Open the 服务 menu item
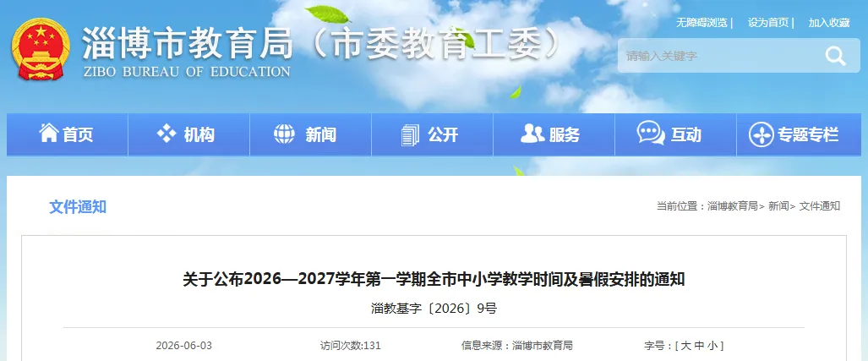Screen dimensions: 868x361 click(554, 134)
